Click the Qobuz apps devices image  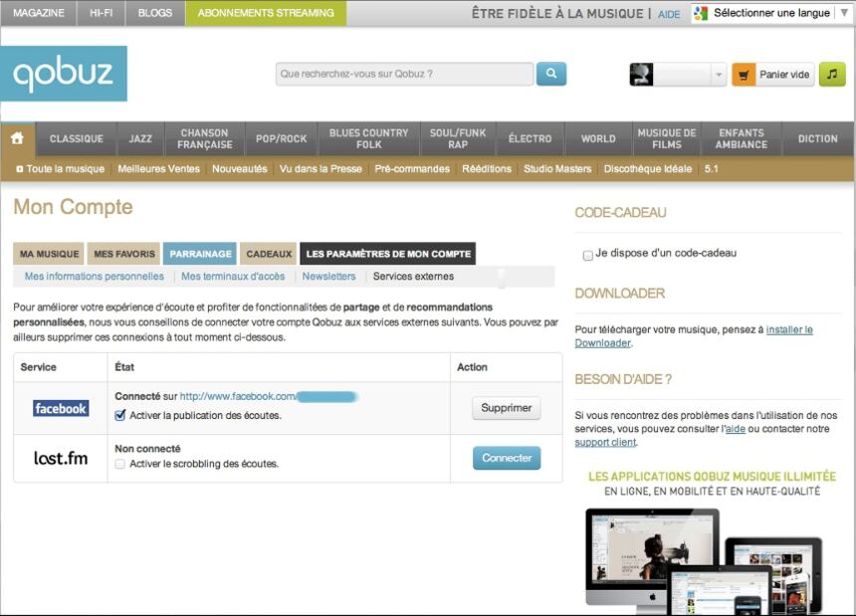click(x=704, y=561)
